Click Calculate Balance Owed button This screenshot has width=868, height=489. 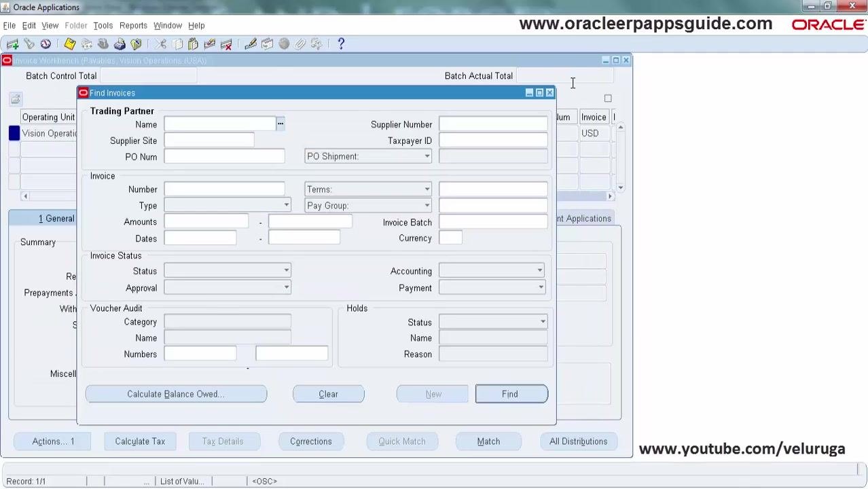pyautogui.click(x=176, y=394)
